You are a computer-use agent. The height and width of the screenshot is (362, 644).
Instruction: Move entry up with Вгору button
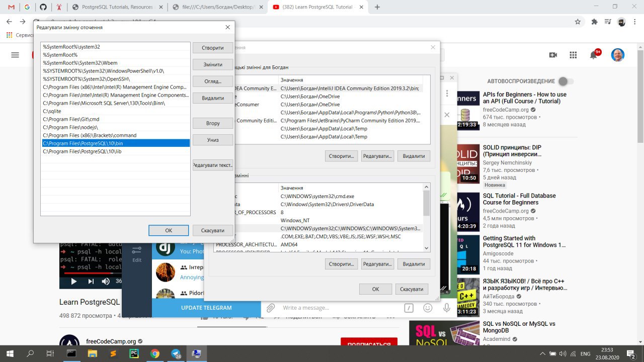click(213, 123)
